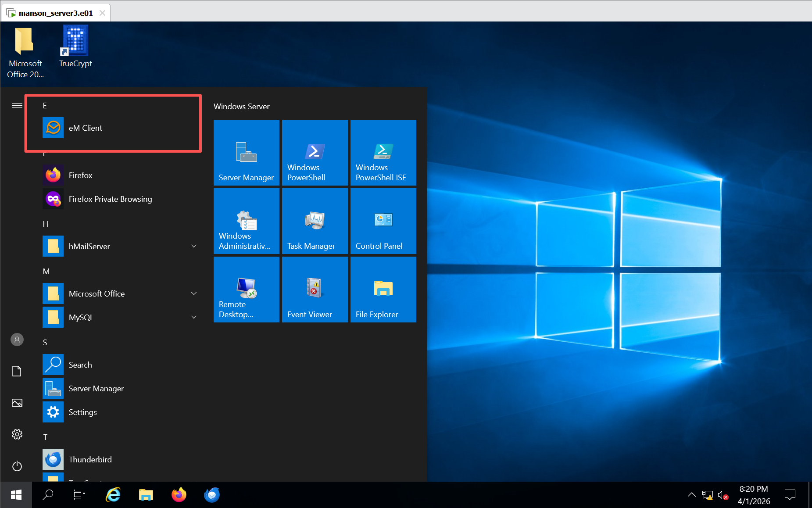This screenshot has width=812, height=508.
Task: Open Pictures from the Start sidebar
Action: click(x=17, y=403)
